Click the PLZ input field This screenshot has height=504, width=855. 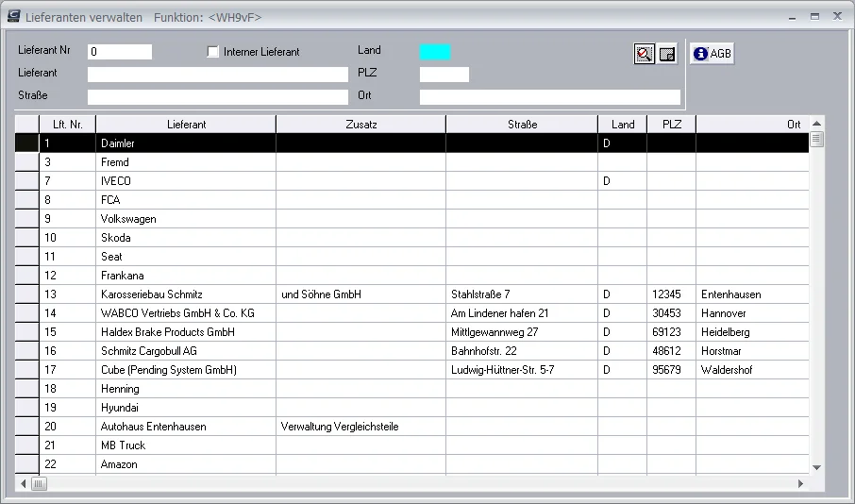click(444, 75)
